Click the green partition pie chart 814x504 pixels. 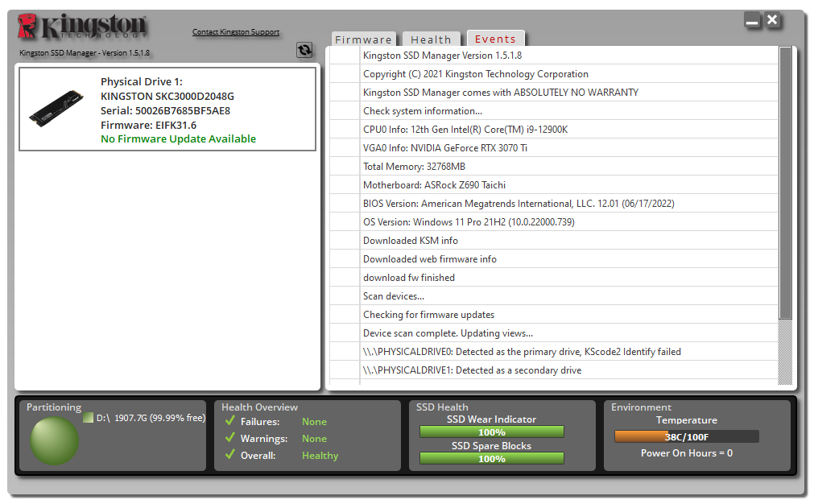(x=55, y=440)
